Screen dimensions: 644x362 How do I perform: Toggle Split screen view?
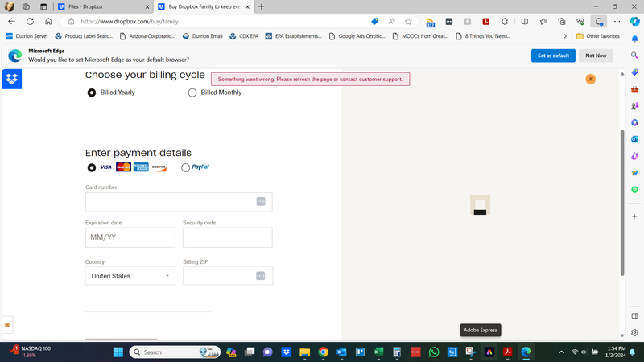coord(525,22)
